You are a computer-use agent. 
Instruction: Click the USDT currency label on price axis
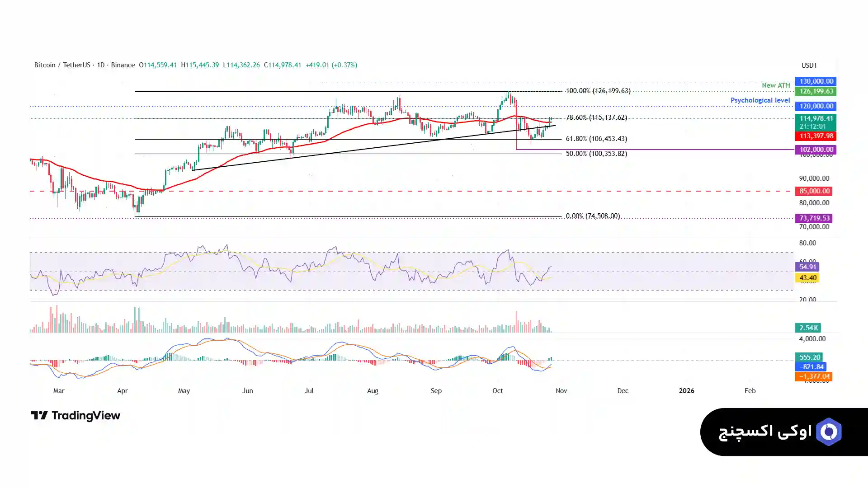[x=809, y=66]
